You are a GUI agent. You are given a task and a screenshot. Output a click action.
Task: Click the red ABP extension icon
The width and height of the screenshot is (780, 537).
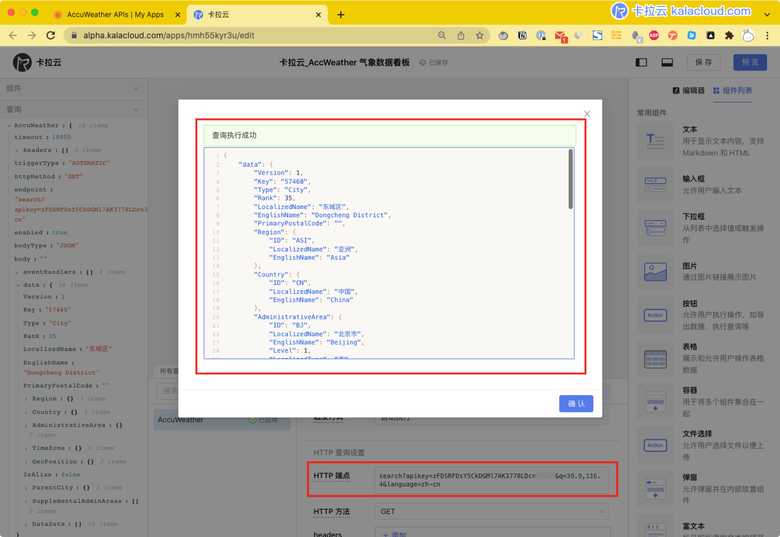tap(654, 35)
